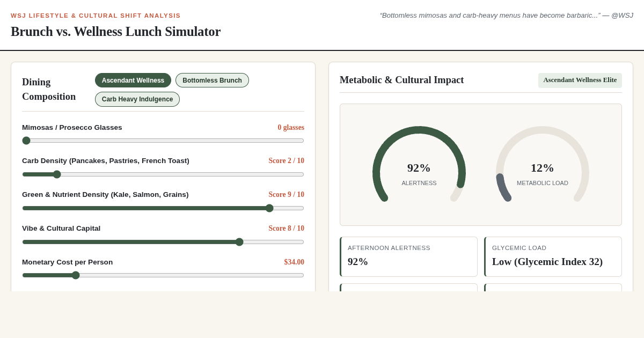Click the 'Brunch vs. Wellness Lunch Simulator' title
644x338 pixels.
(115, 32)
